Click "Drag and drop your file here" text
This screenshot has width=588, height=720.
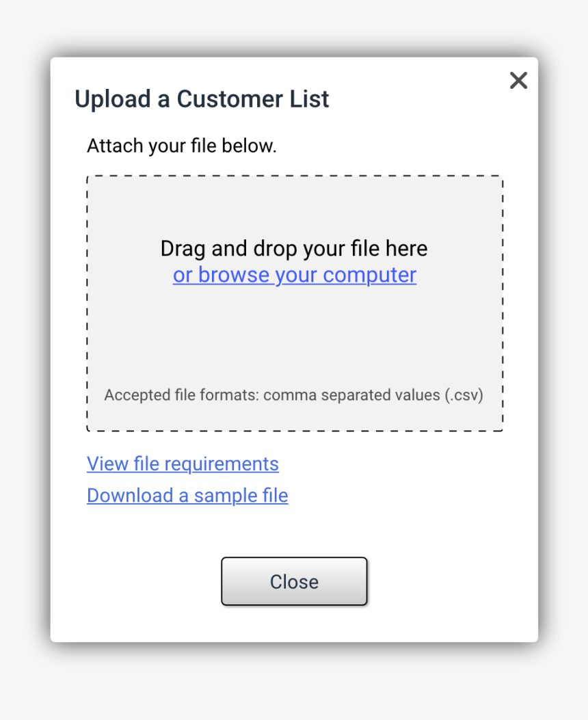(294, 248)
